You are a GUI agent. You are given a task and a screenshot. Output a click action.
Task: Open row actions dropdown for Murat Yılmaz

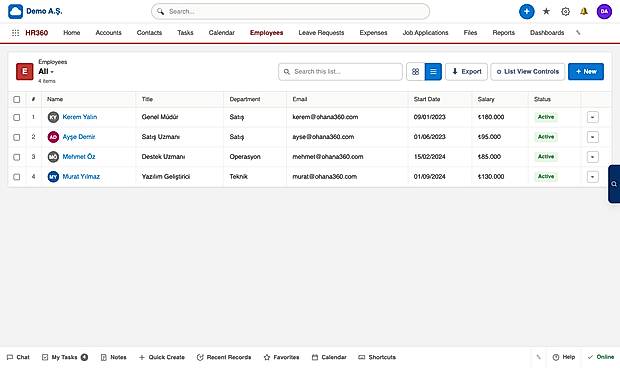[x=592, y=176]
